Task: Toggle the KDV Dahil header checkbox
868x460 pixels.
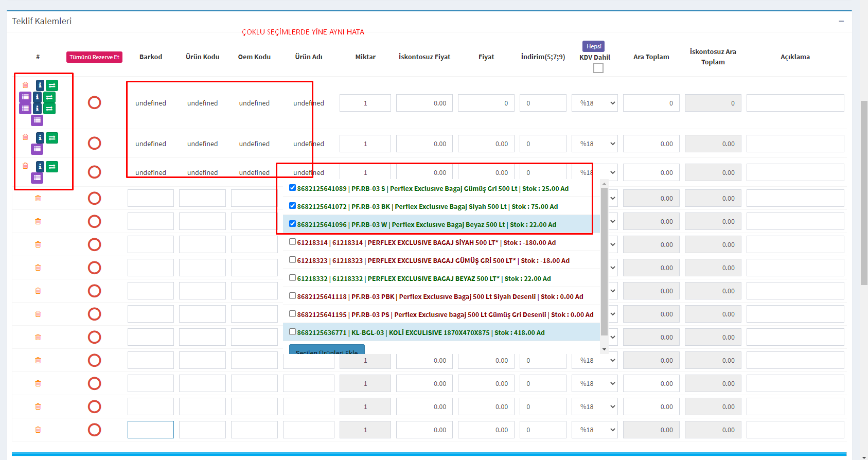Action: coord(598,68)
